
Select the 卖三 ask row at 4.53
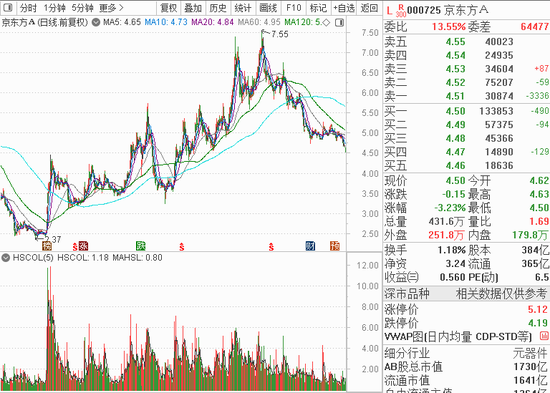[467, 69]
